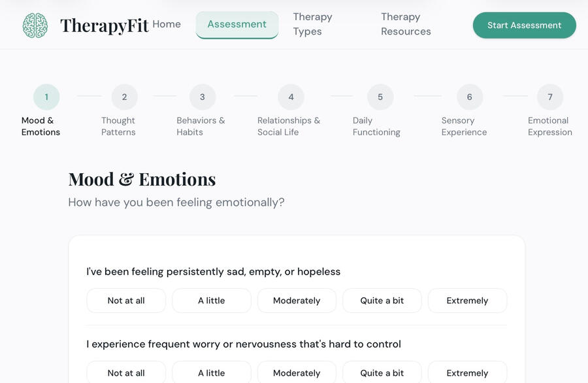
Task: Open step 4 Relationships & Social Life
Action: click(x=291, y=97)
